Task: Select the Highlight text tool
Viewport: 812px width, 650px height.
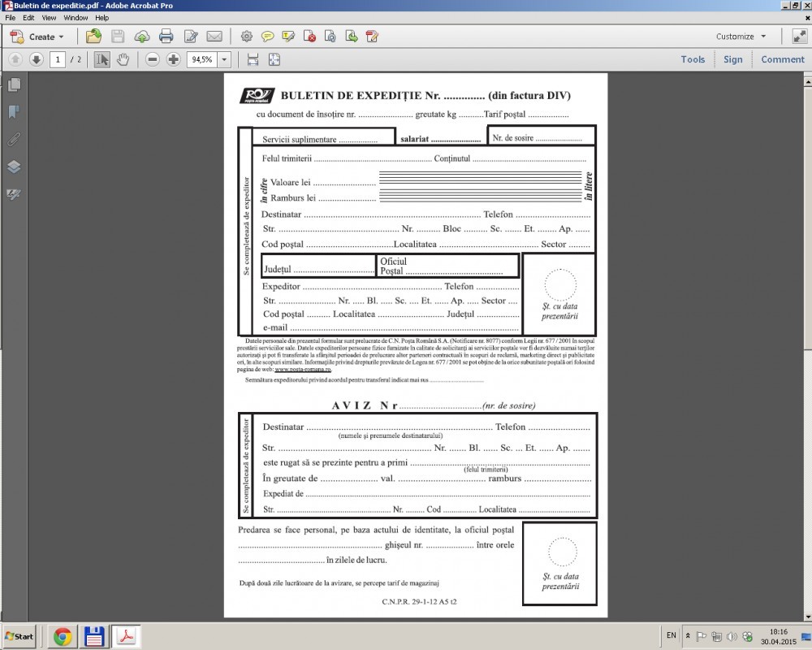Action: coord(288,37)
